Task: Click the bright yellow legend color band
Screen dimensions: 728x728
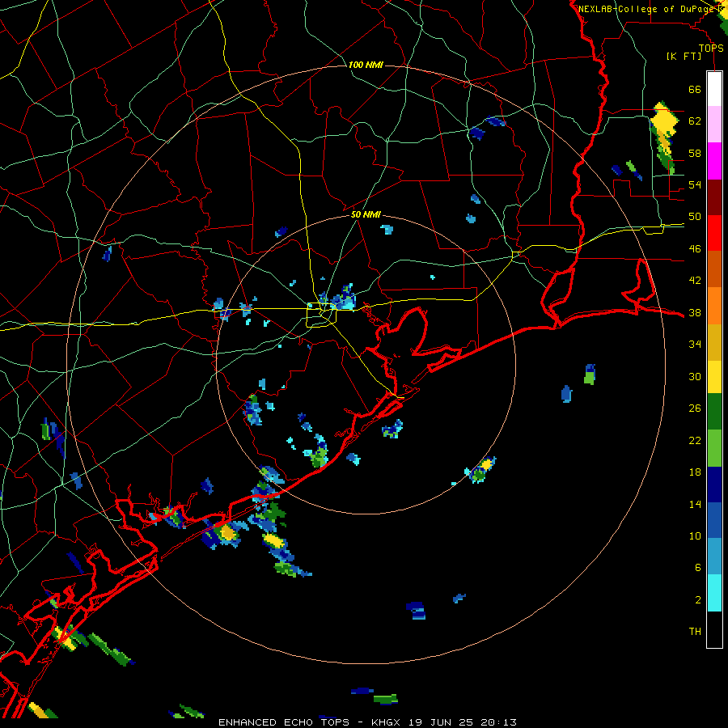Action: coord(714,376)
